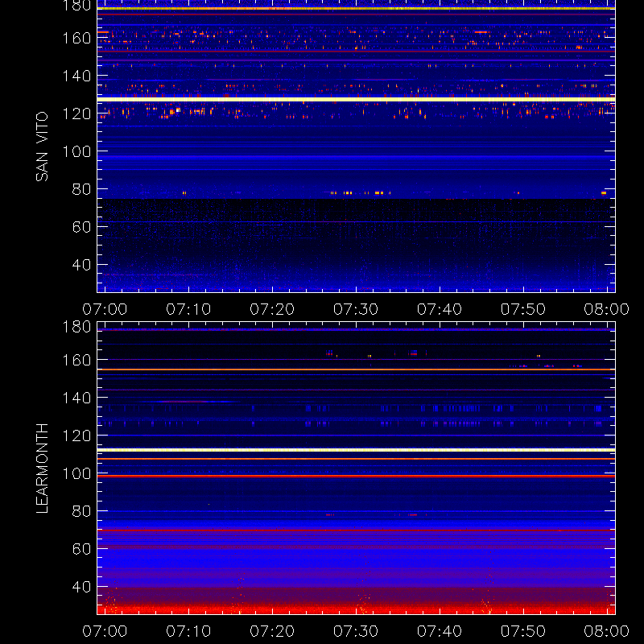Image resolution: width=644 pixels, height=644 pixels.
Task: Select 120 tick label on SAN VITO plot
Action: (76, 114)
